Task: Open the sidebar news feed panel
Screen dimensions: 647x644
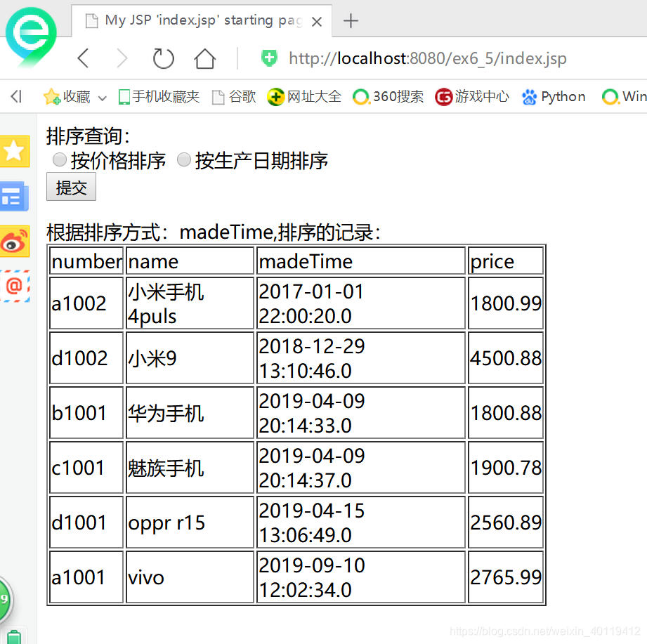Action: pyautogui.click(x=15, y=197)
